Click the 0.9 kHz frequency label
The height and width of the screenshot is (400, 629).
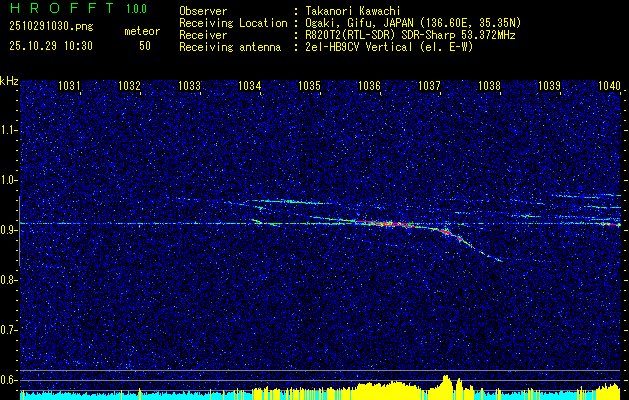7,230
